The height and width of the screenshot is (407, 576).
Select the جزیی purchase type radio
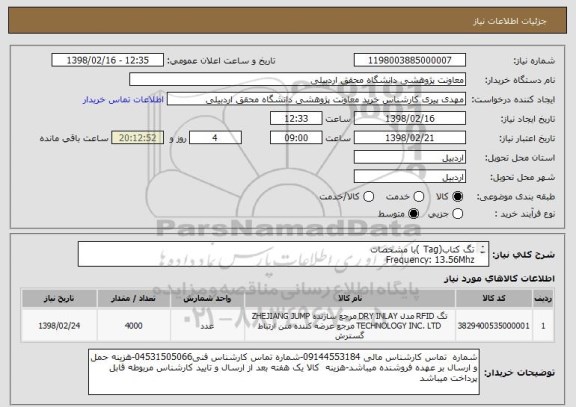click(457, 214)
